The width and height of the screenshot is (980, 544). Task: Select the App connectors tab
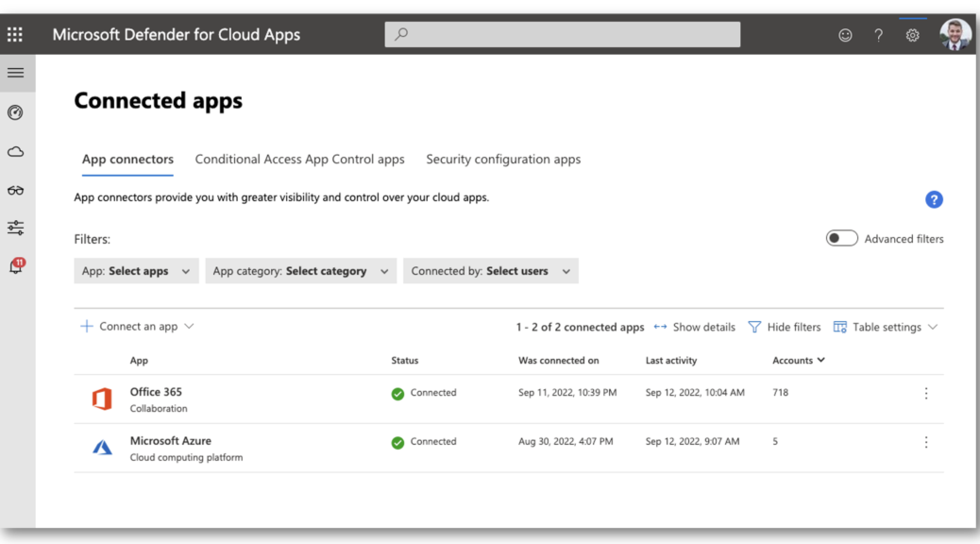(127, 160)
